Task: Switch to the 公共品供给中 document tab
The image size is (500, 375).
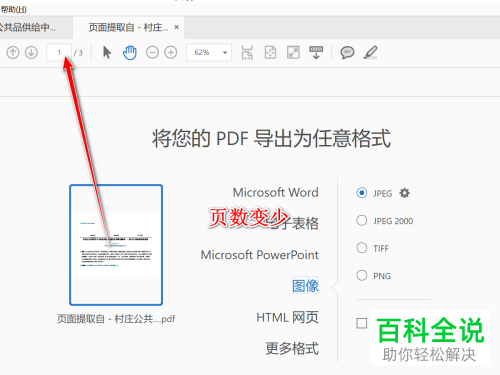Action: pyautogui.click(x=28, y=27)
